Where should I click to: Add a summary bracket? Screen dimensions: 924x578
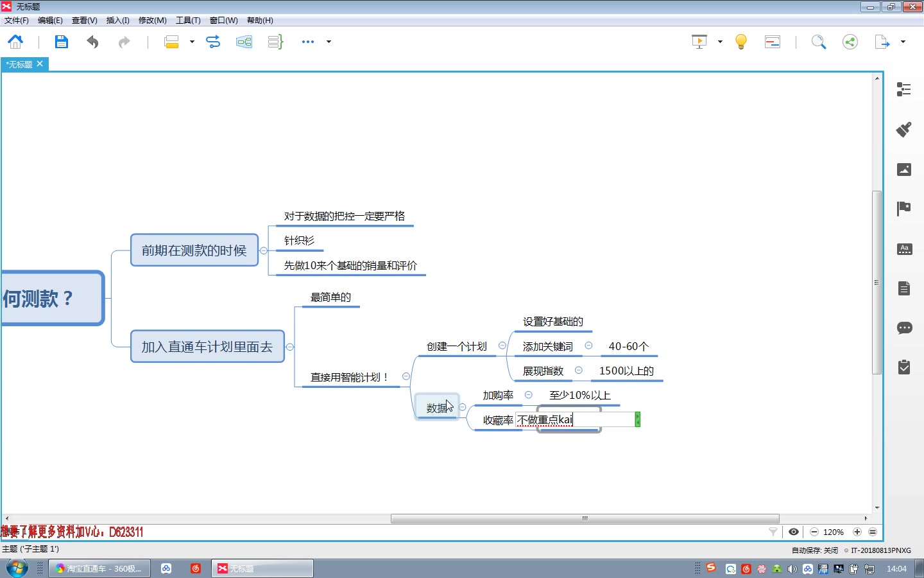[x=275, y=42]
